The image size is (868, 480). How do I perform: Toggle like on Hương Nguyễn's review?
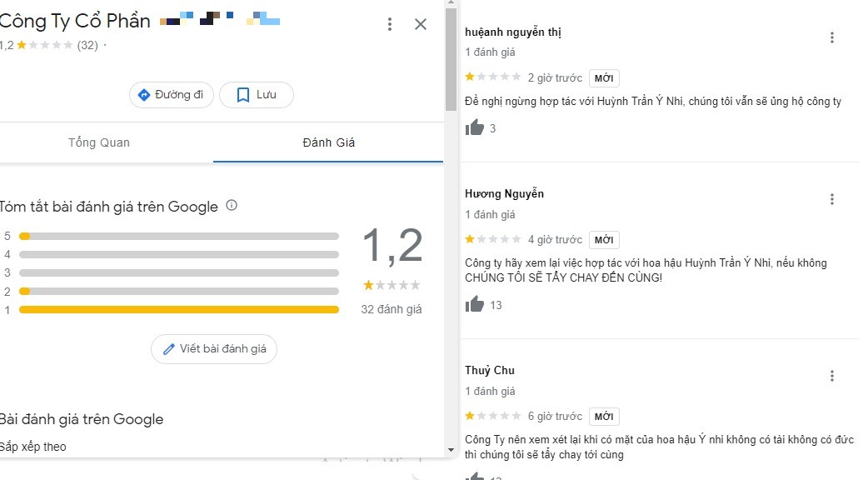click(476, 304)
